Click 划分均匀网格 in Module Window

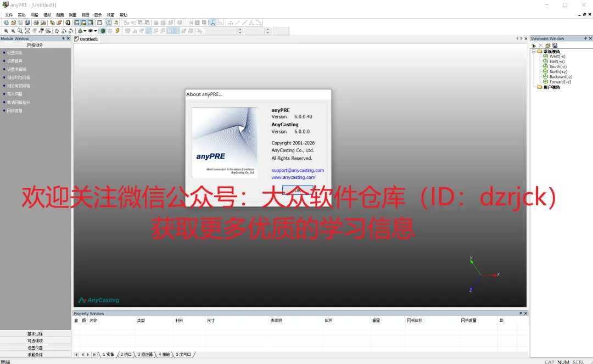click(19, 78)
